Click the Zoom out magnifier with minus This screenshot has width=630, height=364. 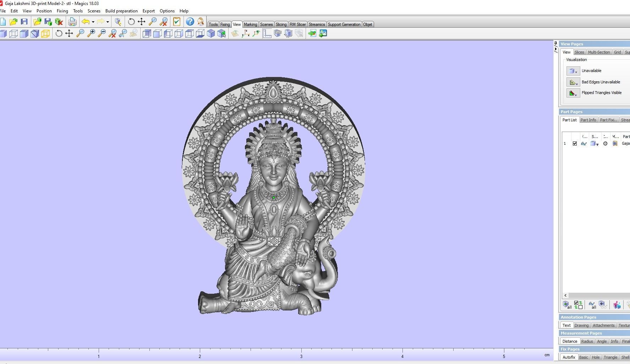[102, 34]
